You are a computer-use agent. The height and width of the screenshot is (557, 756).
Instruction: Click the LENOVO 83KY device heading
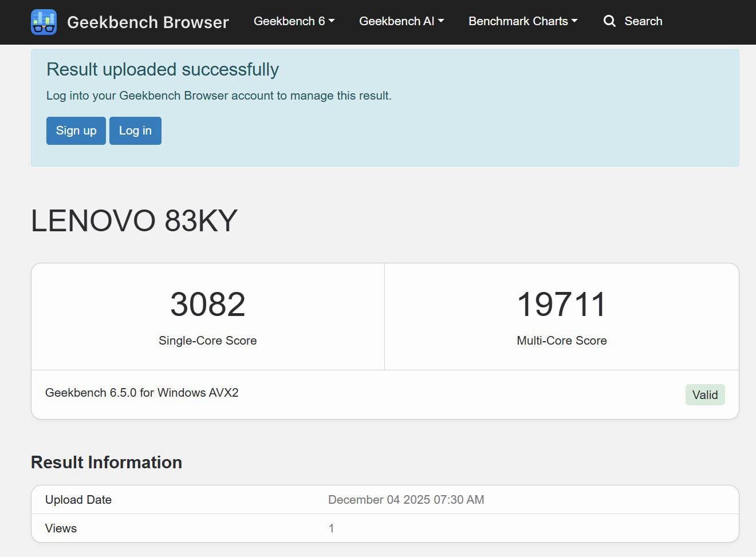point(134,221)
